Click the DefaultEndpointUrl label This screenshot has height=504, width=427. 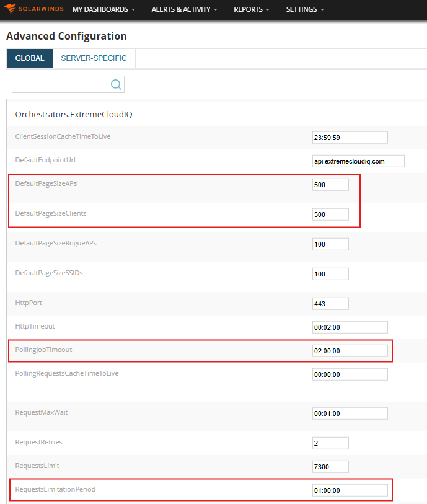coord(45,160)
